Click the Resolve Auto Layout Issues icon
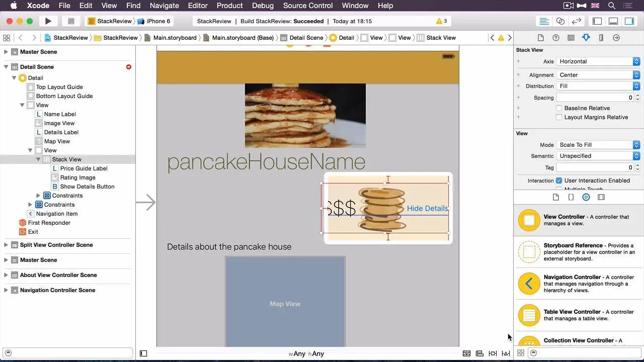 click(506, 353)
